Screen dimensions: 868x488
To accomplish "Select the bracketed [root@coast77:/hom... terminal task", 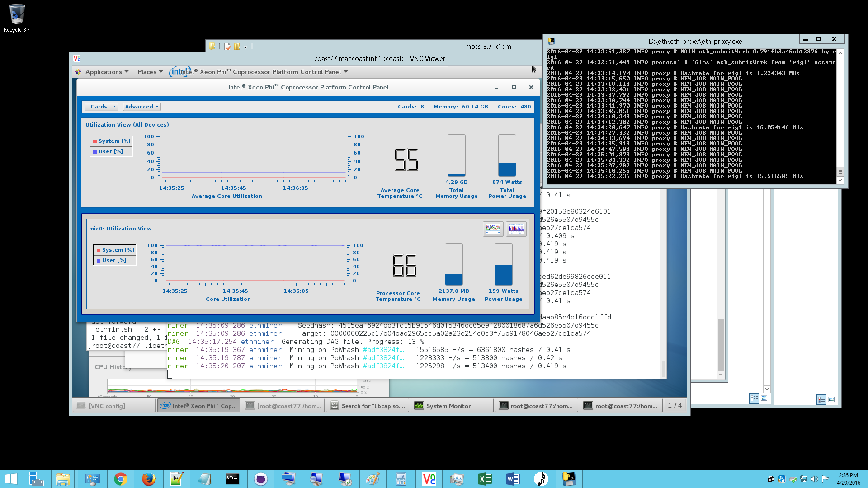I will [283, 406].
